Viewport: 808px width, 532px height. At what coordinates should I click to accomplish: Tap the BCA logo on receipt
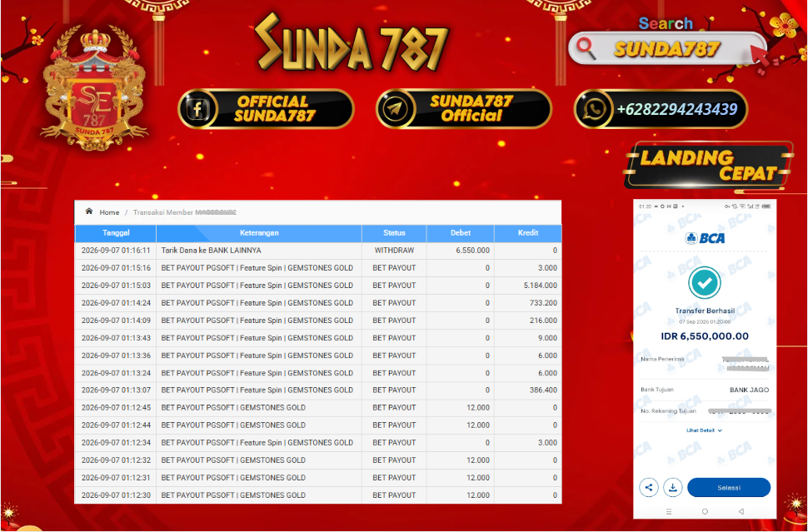(705, 238)
